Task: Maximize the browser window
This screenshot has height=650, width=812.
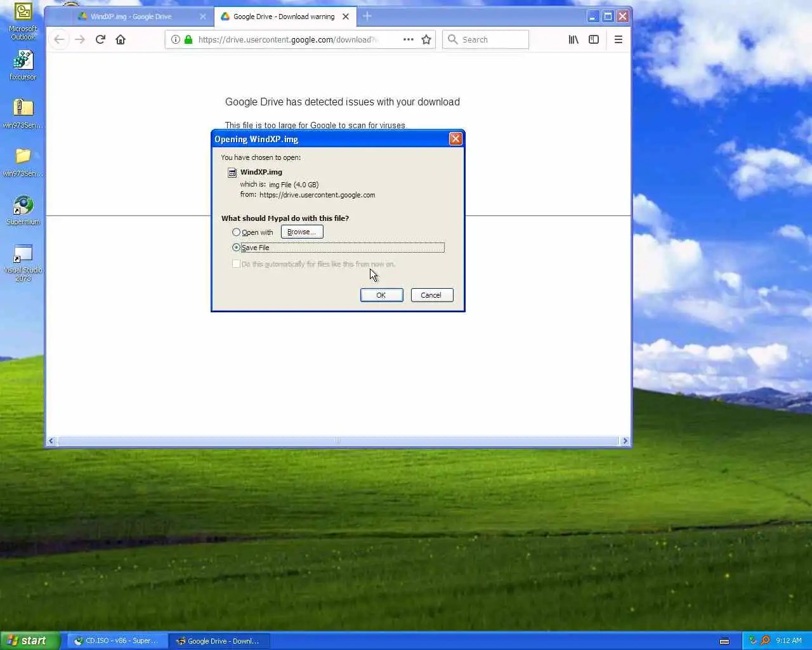Action: pyautogui.click(x=608, y=17)
